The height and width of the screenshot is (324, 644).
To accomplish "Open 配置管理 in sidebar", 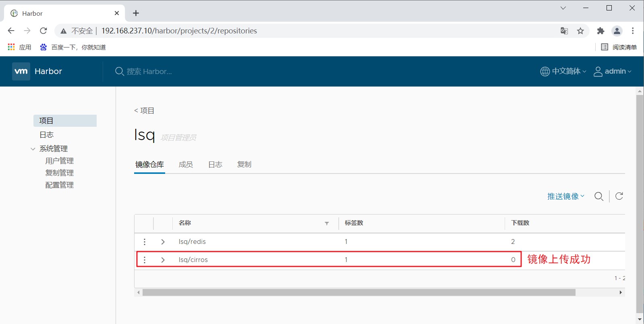I will coord(60,185).
